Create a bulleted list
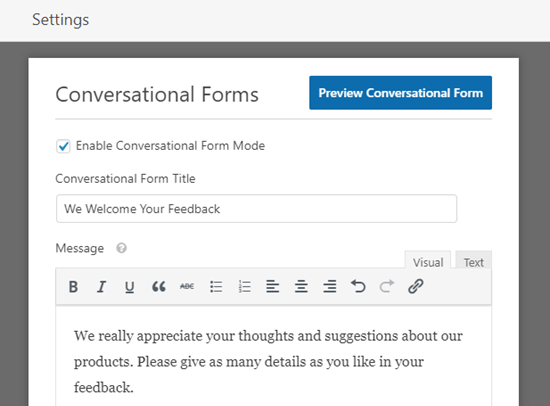Viewport: 550px width, 406px height. click(216, 287)
